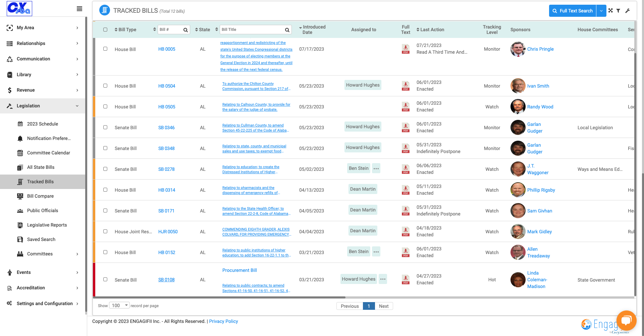Open the ellipsis next to Ben Stein for HB 0152

click(x=376, y=252)
